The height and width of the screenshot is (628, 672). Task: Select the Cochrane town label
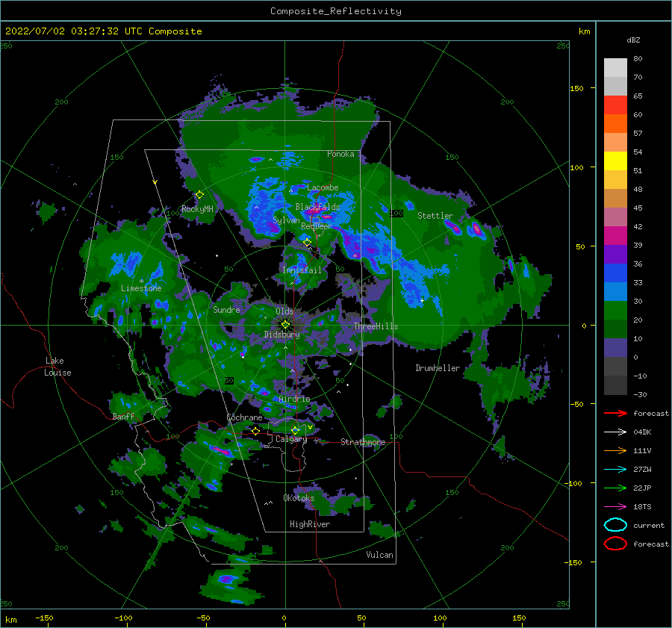pyautogui.click(x=244, y=417)
